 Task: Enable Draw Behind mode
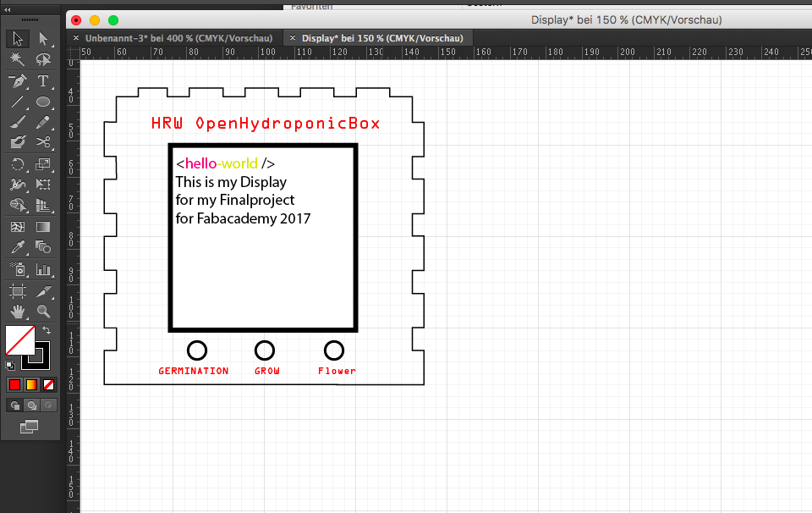point(31,405)
